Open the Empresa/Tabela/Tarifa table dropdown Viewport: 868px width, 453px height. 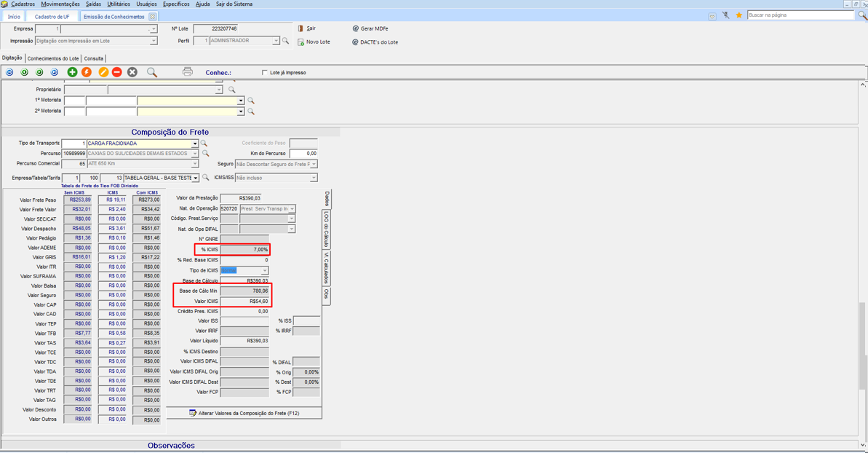(x=195, y=178)
